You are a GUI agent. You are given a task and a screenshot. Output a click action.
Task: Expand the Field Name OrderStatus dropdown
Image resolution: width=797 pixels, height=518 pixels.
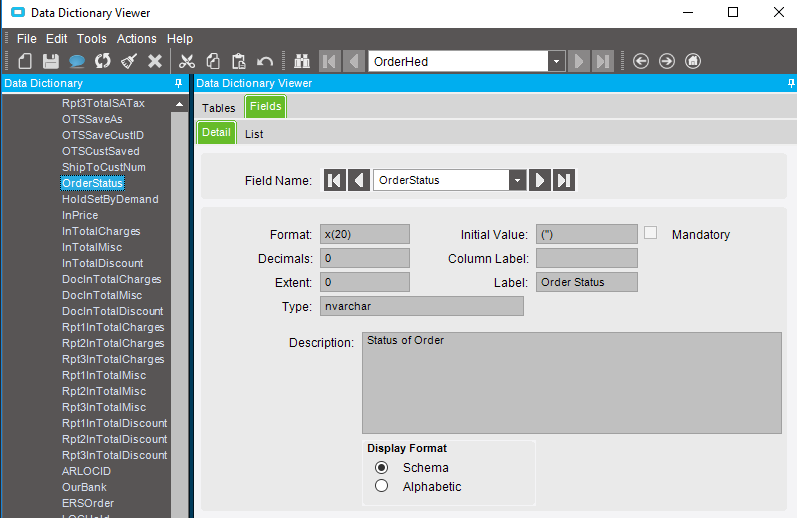(x=517, y=180)
